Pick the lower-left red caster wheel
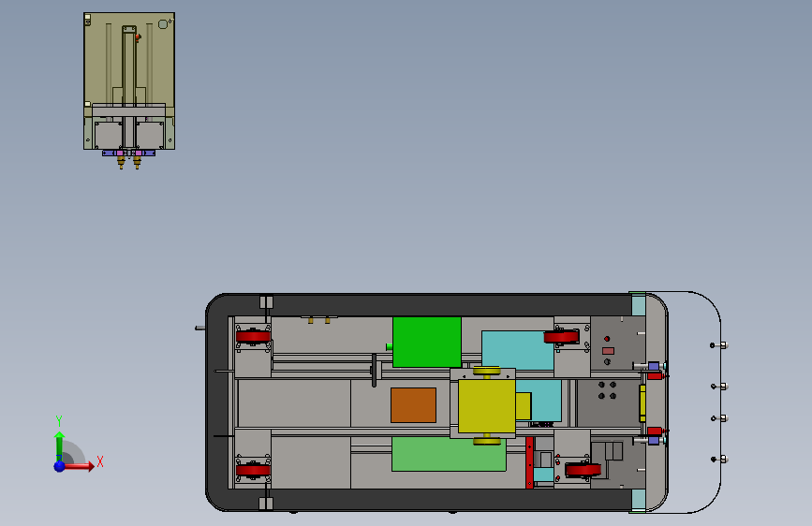812x526 pixels. pyautogui.click(x=253, y=470)
